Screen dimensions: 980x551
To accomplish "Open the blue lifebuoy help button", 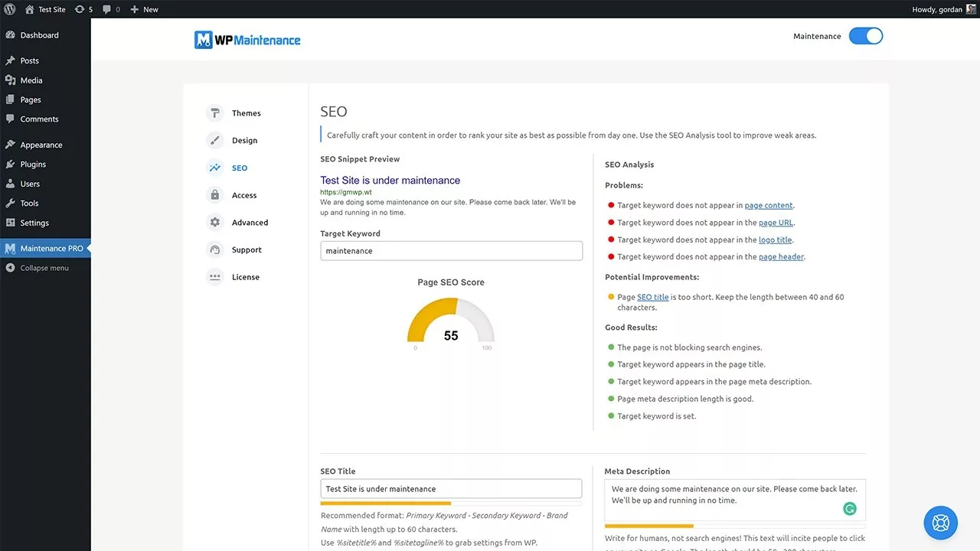I will tap(941, 523).
